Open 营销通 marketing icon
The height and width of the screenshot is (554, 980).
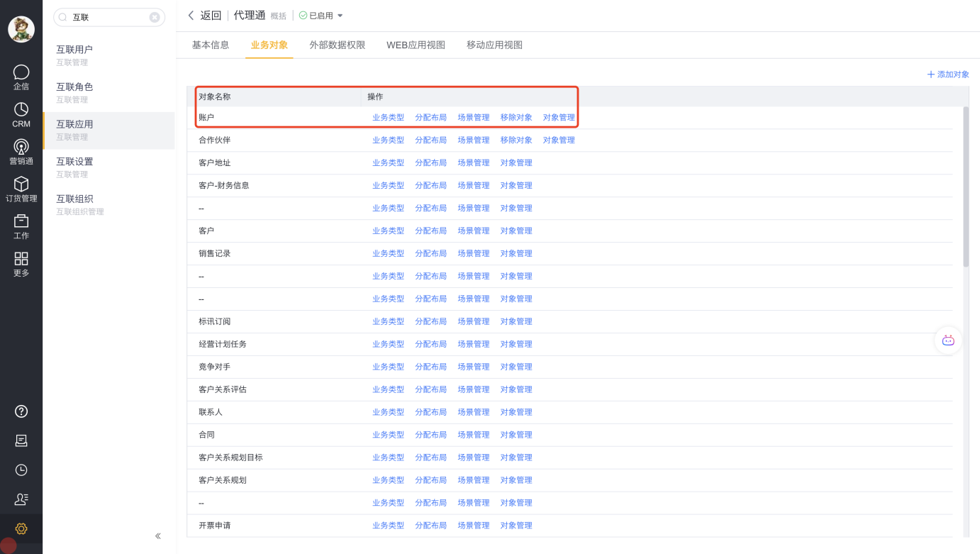tap(21, 147)
